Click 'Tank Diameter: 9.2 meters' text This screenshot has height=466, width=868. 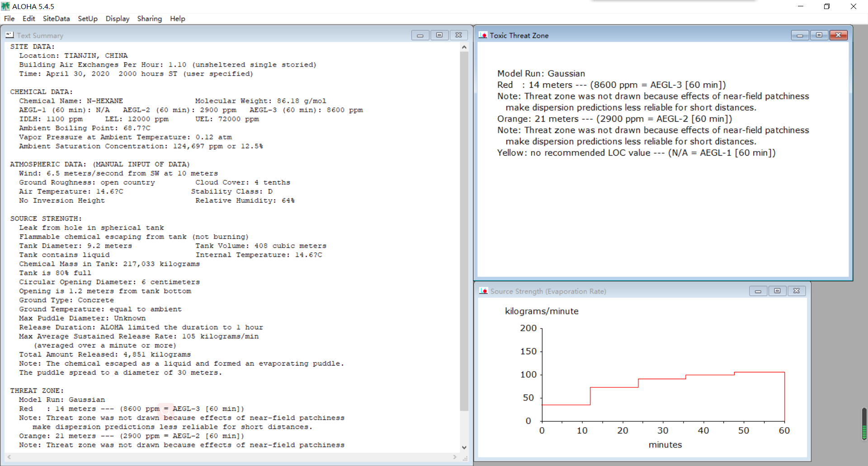(x=75, y=246)
